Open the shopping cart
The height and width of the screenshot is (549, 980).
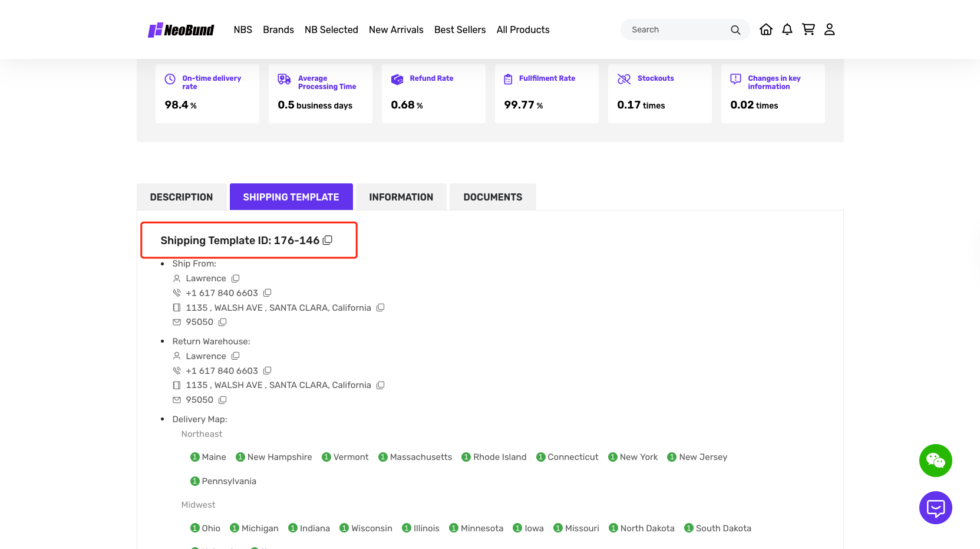click(x=808, y=29)
